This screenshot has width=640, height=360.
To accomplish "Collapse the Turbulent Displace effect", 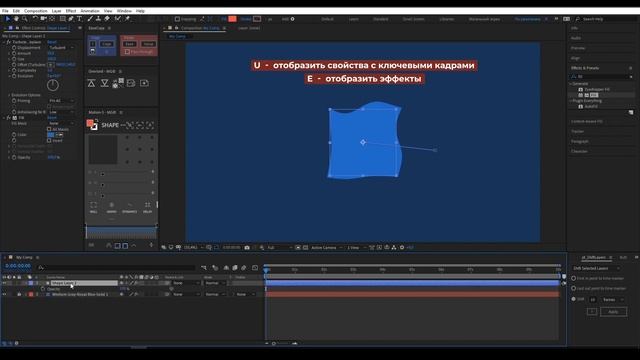I will tap(4, 42).
